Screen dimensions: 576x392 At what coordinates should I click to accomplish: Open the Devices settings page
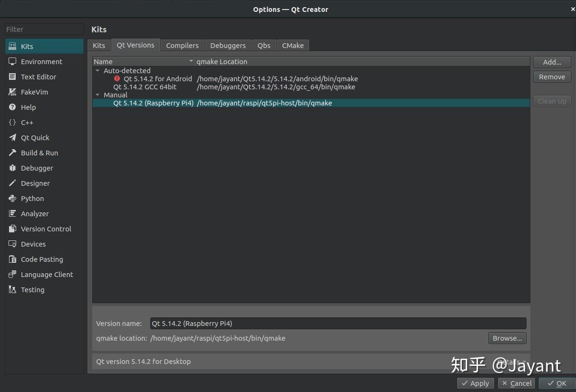[33, 244]
